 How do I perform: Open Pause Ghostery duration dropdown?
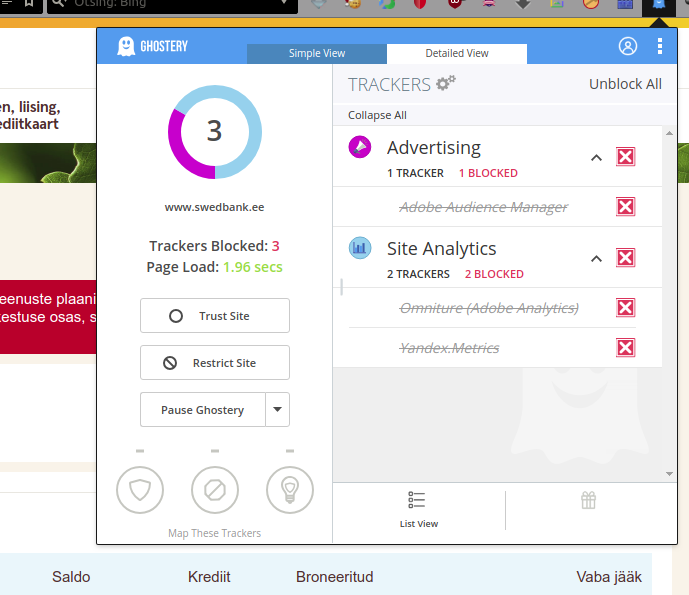[x=277, y=410]
